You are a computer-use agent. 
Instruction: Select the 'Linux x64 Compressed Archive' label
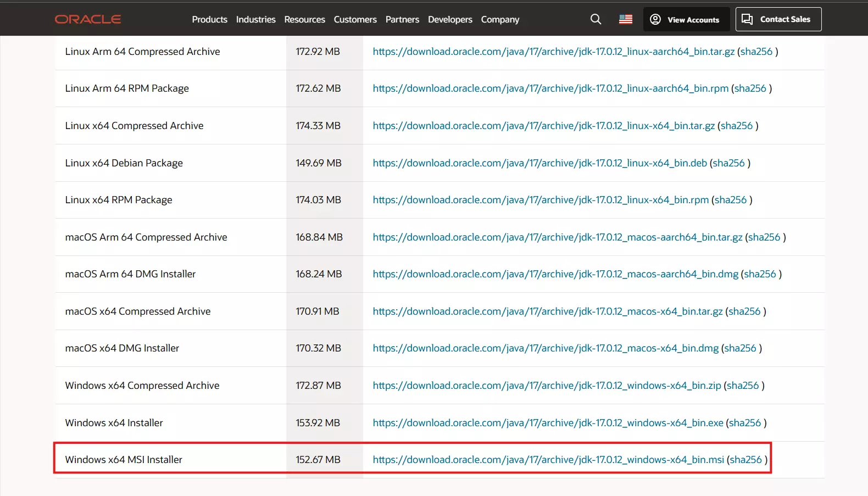point(134,126)
